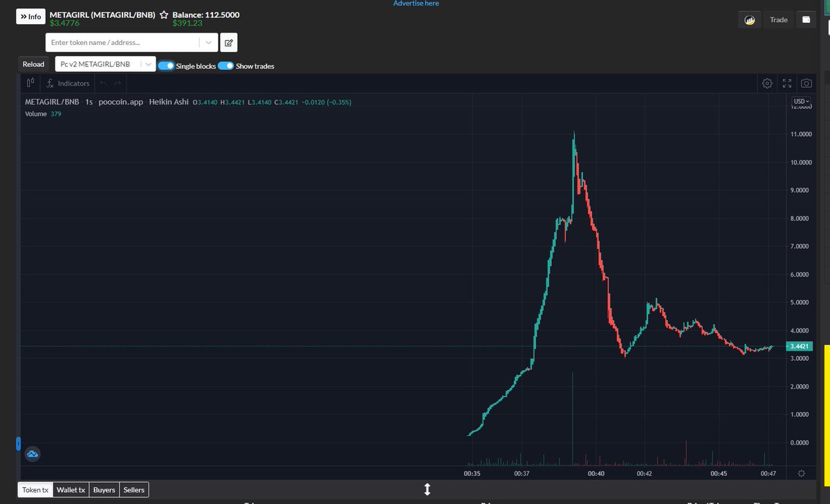Switch to the Buyers tab
Viewport: 830px width, 504px height.
pos(104,489)
